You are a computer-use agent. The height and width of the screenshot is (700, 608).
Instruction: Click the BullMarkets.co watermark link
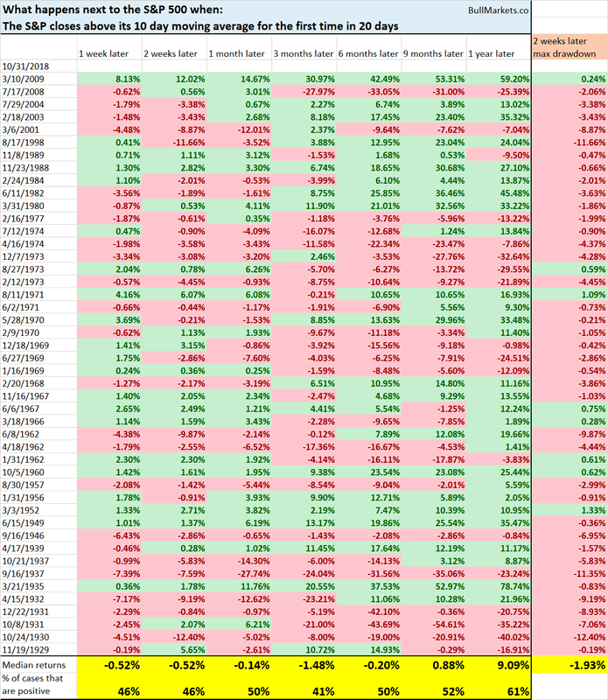(x=494, y=11)
